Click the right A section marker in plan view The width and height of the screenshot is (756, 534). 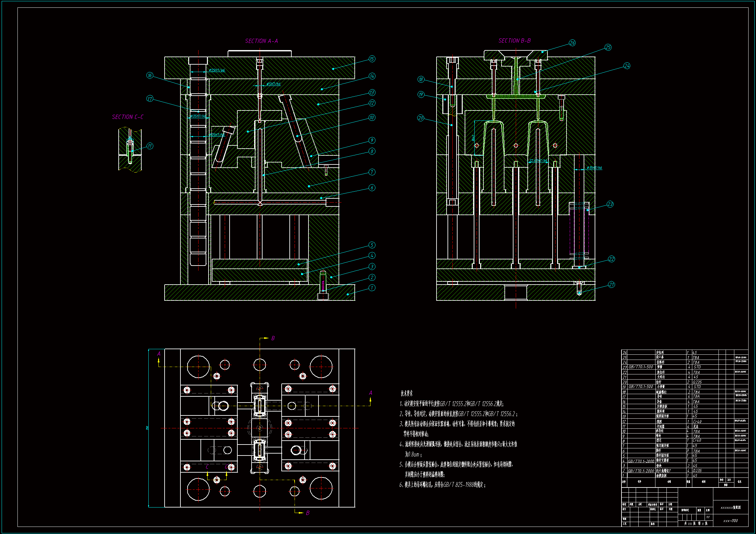(x=371, y=393)
